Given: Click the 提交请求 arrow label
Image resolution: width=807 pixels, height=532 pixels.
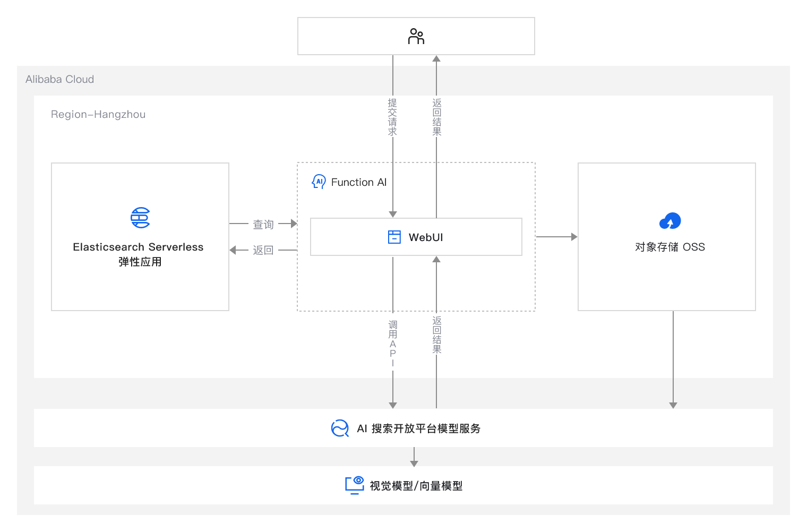Looking at the screenshot, I should coord(393,116).
